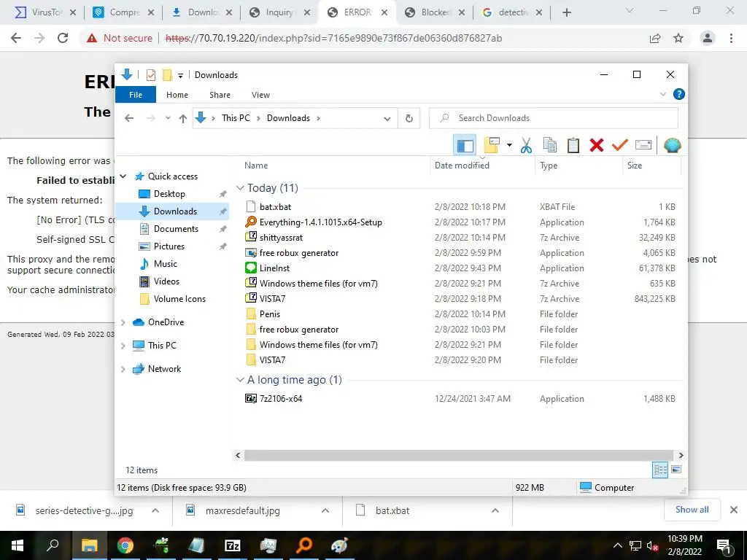Reload the Chrome page
The height and width of the screenshot is (560, 747).
tap(63, 38)
